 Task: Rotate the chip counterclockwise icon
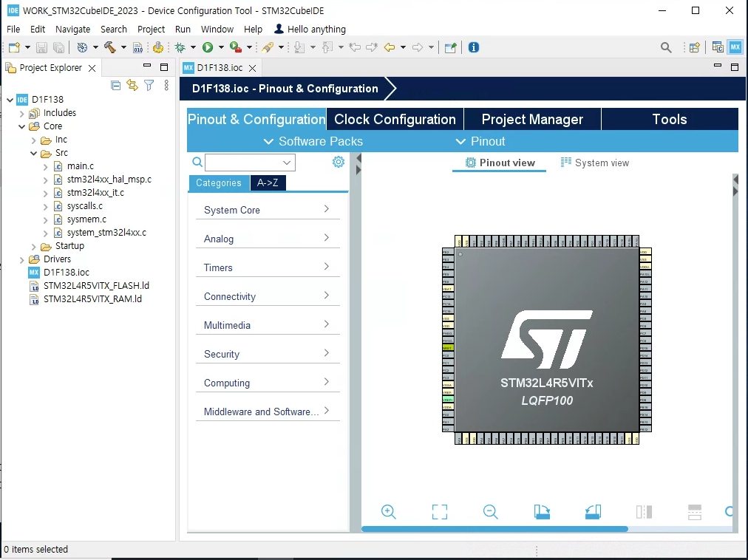pyautogui.click(x=593, y=512)
